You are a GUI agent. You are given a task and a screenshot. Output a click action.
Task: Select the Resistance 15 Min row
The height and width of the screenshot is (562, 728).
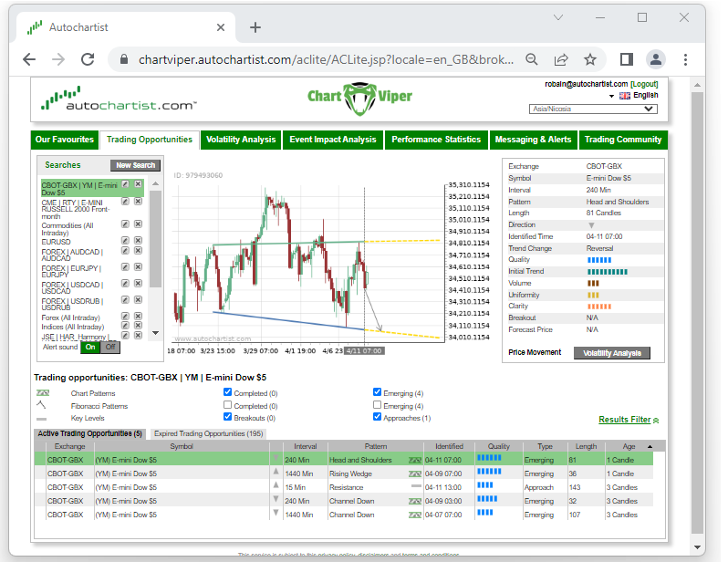[x=344, y=487]
